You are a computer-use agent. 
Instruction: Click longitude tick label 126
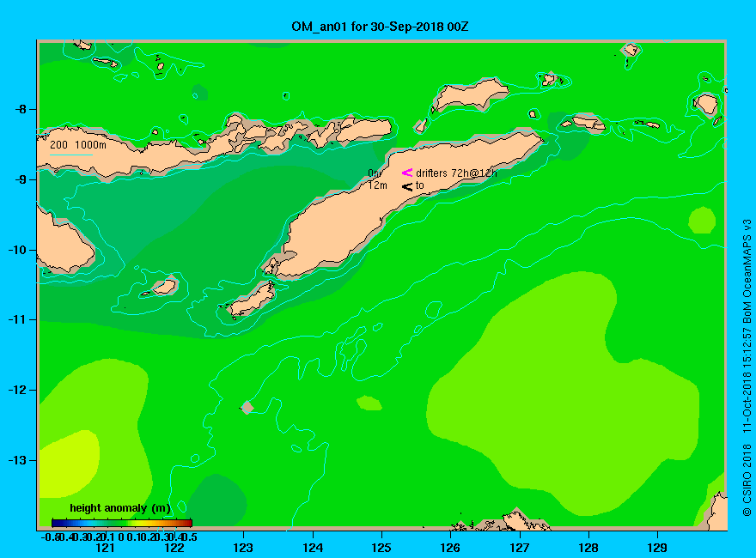450,548
